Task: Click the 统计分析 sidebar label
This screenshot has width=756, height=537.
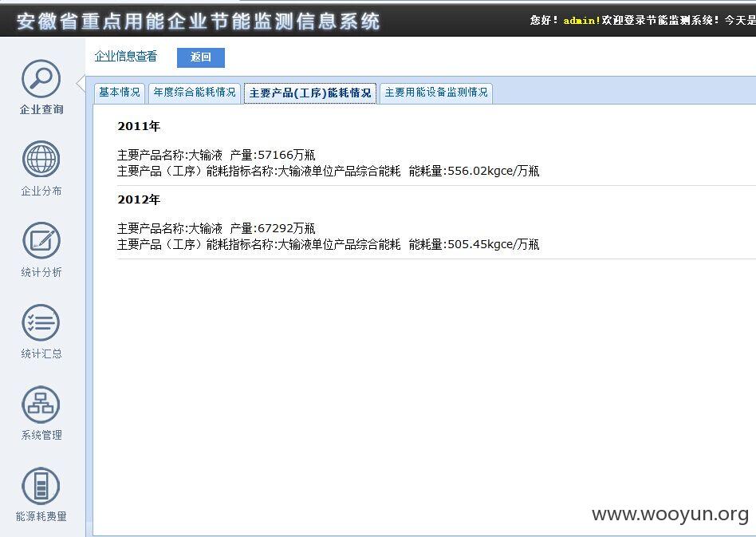Action: click(41, 273)
